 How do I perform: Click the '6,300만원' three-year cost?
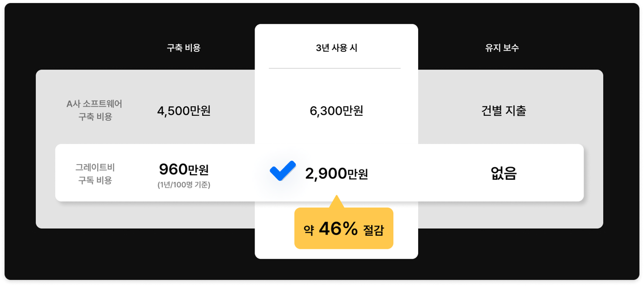pos(337,111)
